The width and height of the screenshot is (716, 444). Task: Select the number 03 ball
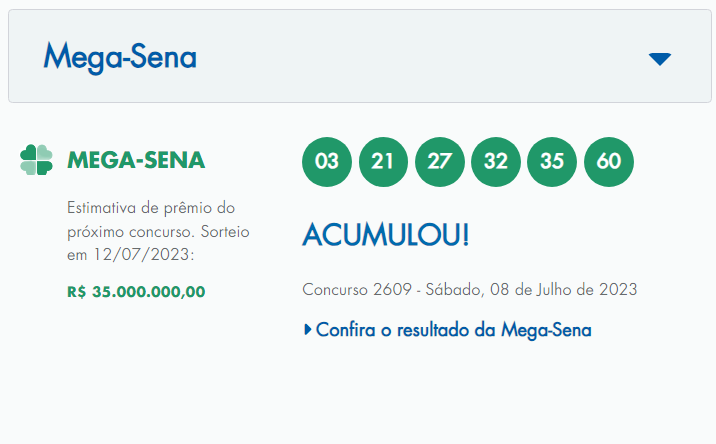click(327, 162)
